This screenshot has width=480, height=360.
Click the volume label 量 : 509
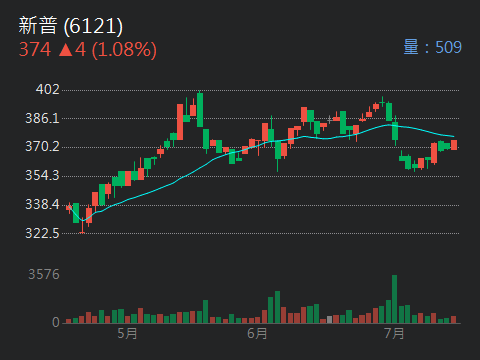tap(433, 47)
